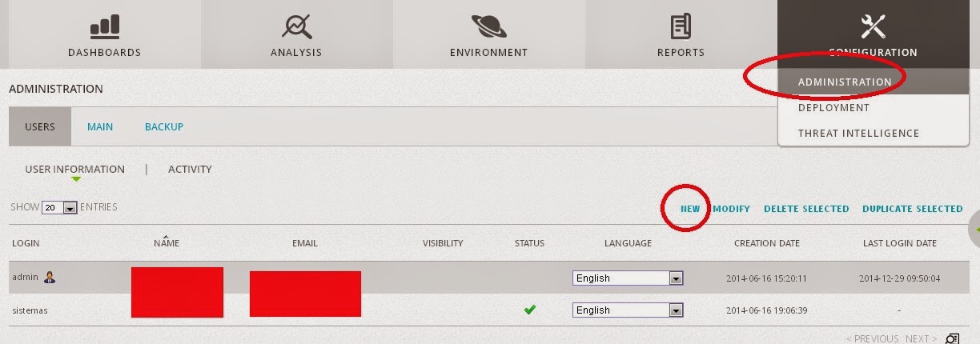Expand the admin Language dropdown
This screenshot has height=344, width=980.
tap(676, 278)
